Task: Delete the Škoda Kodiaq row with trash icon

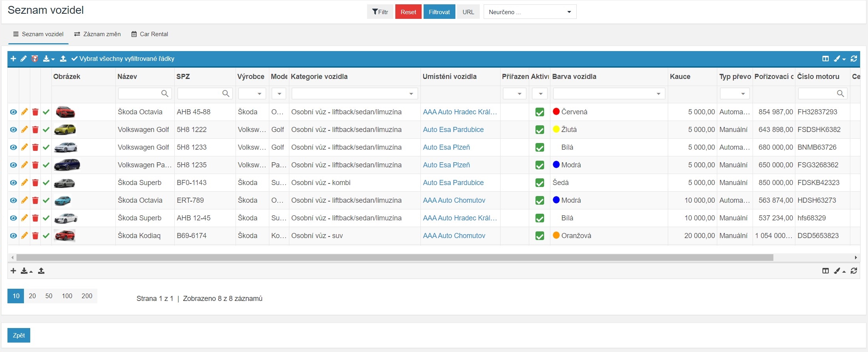Action: [x=35, y=236]
